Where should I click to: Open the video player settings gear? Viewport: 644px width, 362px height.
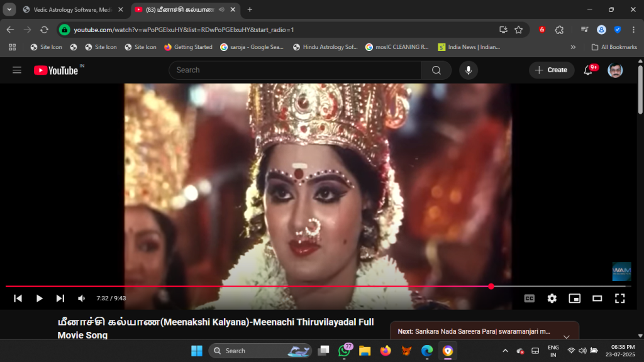tap(552, 299)
